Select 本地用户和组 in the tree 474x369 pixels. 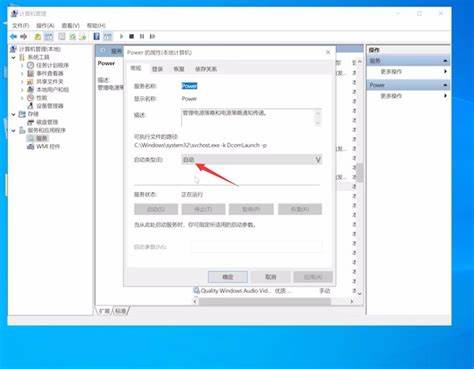coord(52,89)
